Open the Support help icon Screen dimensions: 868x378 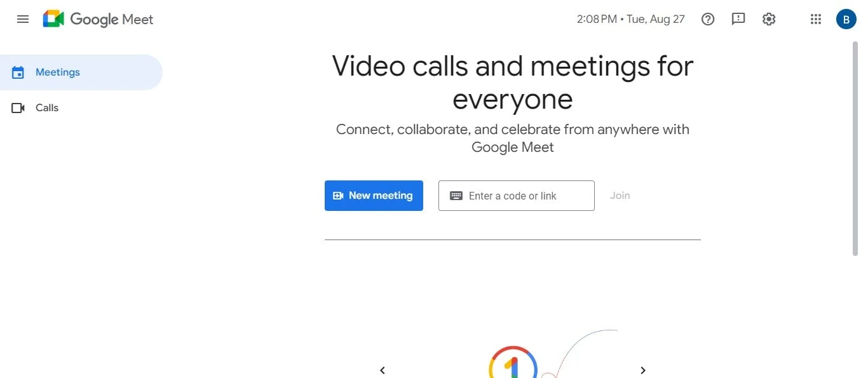tap(708, 19)
